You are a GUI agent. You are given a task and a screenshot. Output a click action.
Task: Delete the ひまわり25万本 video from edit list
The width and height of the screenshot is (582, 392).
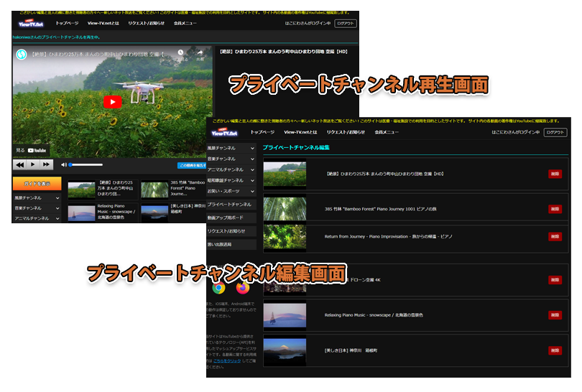[555, 174]
